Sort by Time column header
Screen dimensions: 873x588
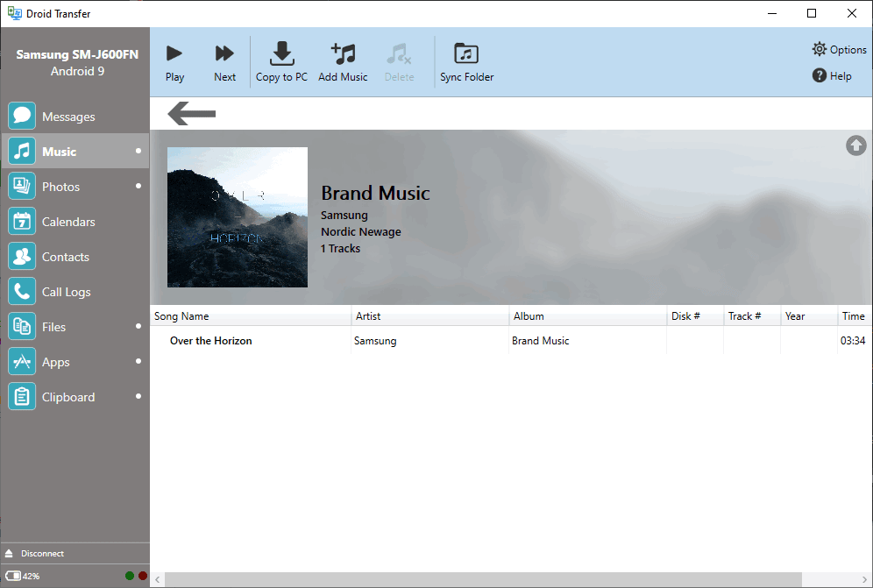[x=855, y=316]
